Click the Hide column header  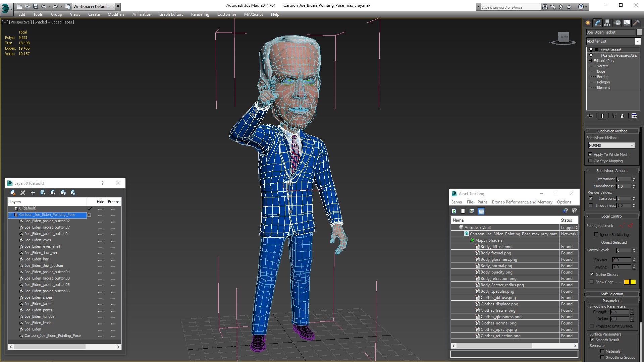click(101, 202)
